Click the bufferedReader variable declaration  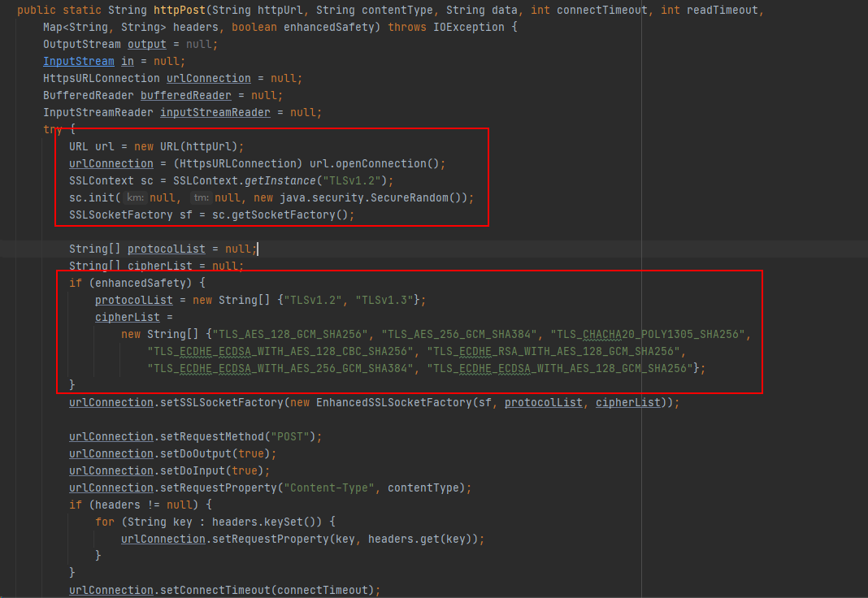[x=186, y=96]
